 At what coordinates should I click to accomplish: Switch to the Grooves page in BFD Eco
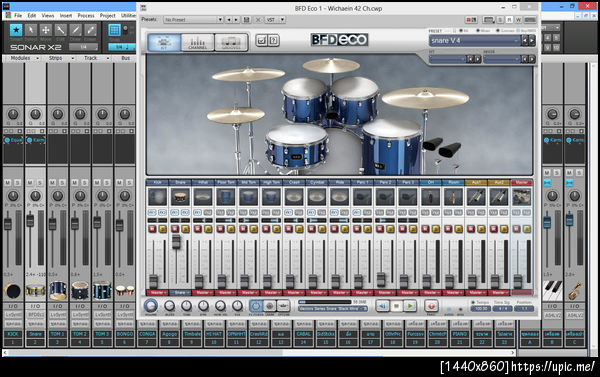coord(231,42)
